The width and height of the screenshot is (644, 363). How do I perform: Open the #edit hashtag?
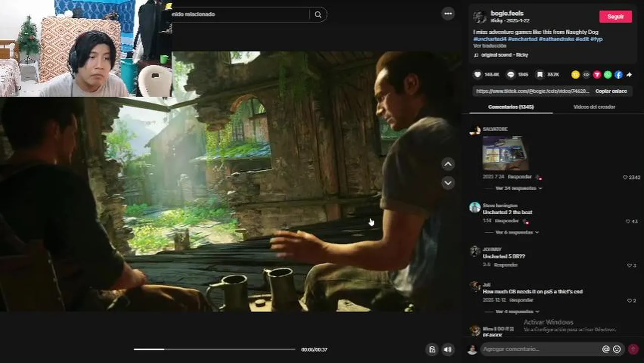tap(582, 39)
